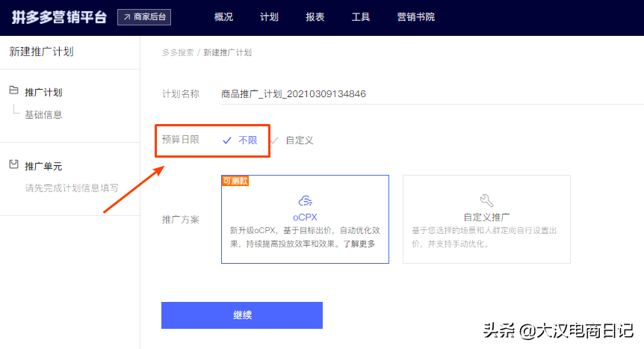The width and height of the screenshot is (644, 349).
Task: Select the 自定义 budget option
Action: click(293, 140)
